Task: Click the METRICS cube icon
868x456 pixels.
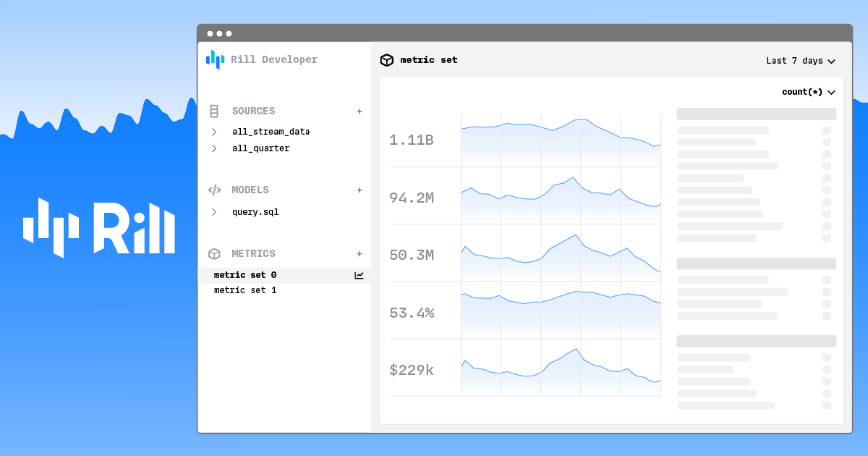Action: point(214,253)
